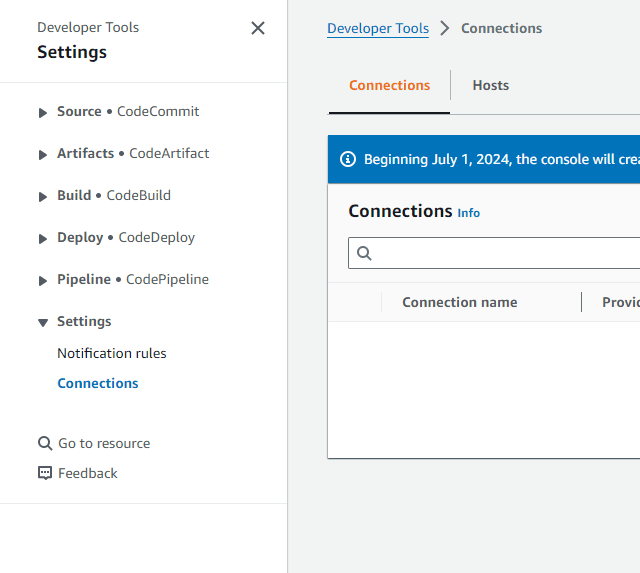Open Deploy CodeDeploy in sidebar
Image resolution: width=640 pixels, height=573 pixels.
126,237
